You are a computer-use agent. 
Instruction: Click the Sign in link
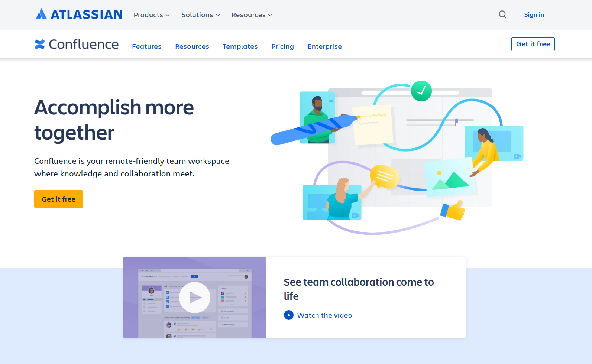(x=534, y=15)
